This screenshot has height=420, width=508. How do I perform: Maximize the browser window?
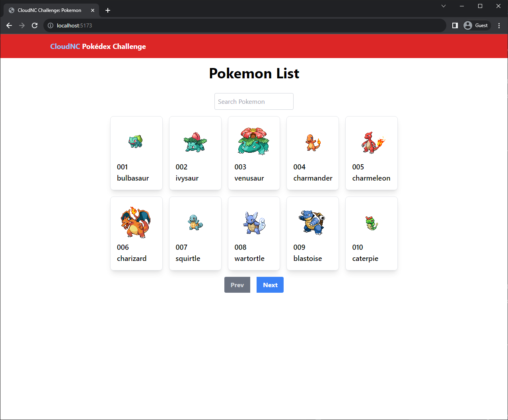(480, 6)
